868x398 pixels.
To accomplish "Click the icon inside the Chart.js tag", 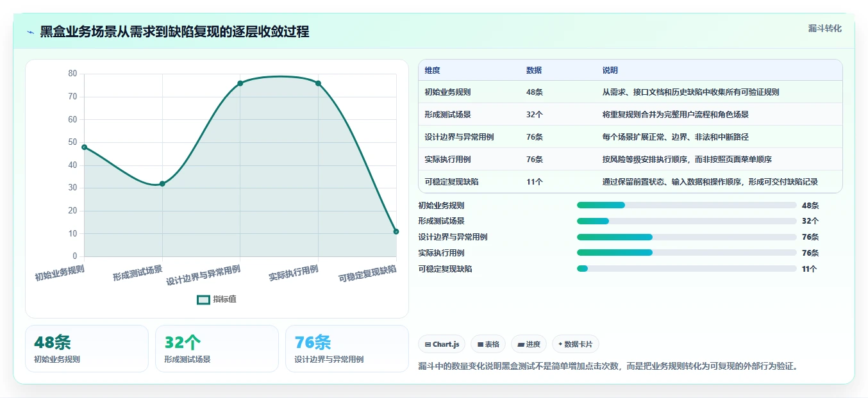I will [428, 344].
